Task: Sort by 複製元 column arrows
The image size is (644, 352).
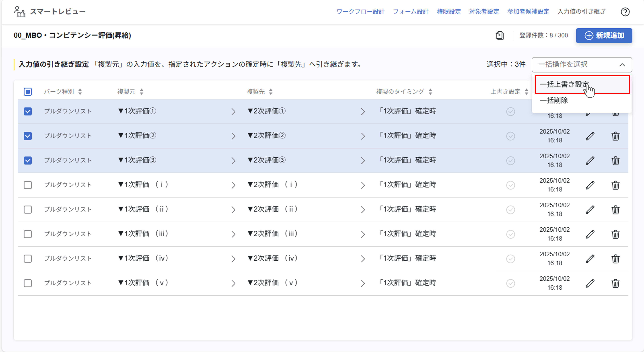Action: point(142,91)
